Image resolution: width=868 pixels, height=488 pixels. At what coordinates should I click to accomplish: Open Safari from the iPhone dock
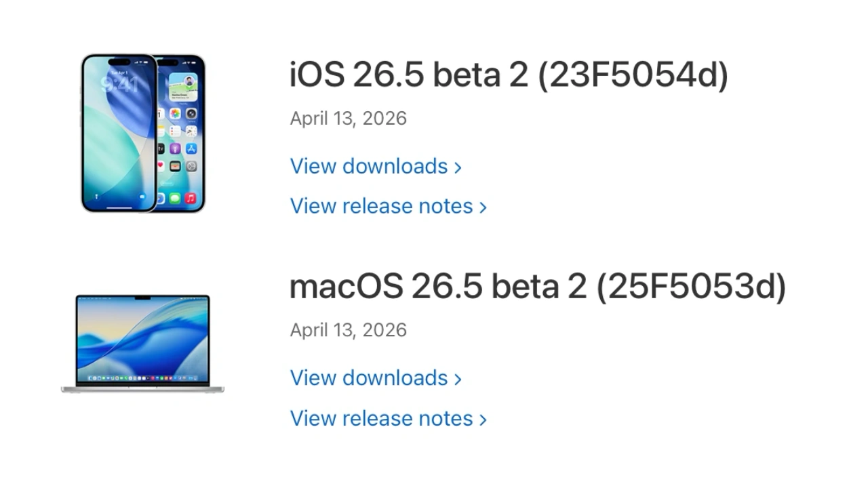point(160,198)
